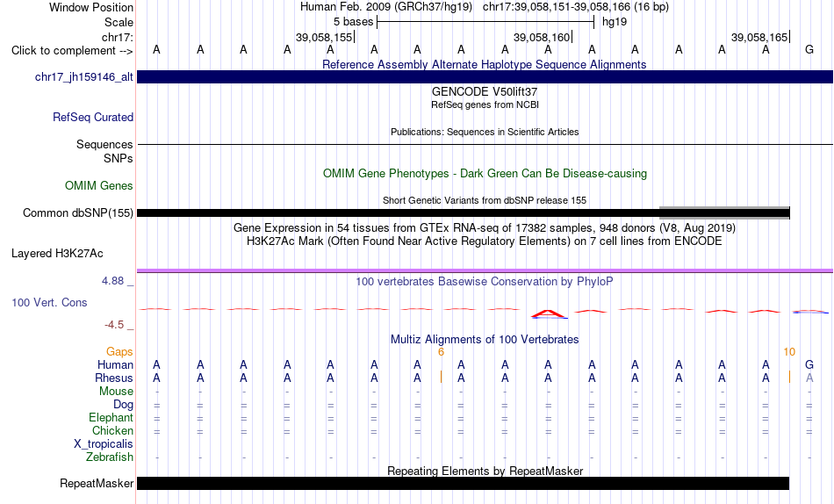Click position label 39,058,165 on ruler
The height and width of the screenshot is (504, 834).
(x=759, y=37)
